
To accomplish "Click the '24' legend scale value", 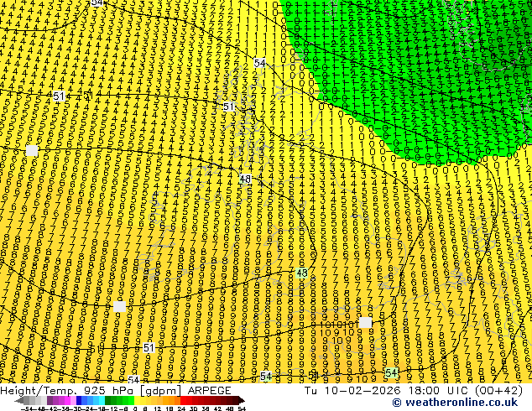I will [x=181, y=408].
